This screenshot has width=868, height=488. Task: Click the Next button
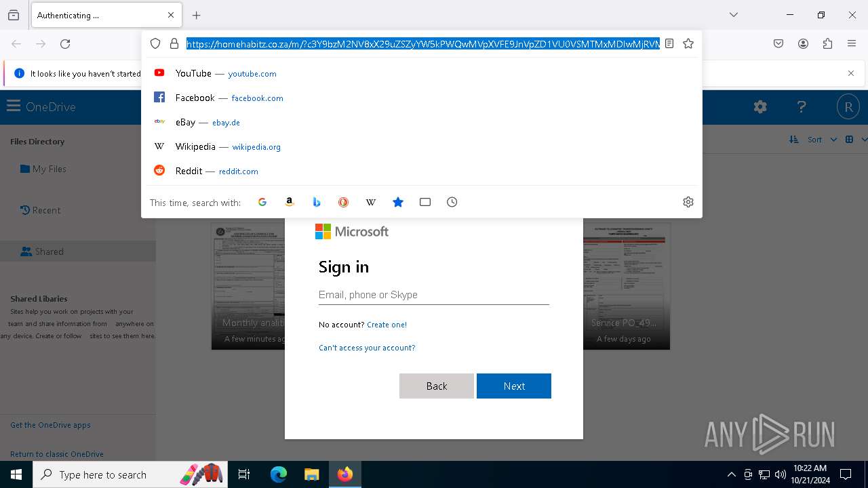point(514,386)
